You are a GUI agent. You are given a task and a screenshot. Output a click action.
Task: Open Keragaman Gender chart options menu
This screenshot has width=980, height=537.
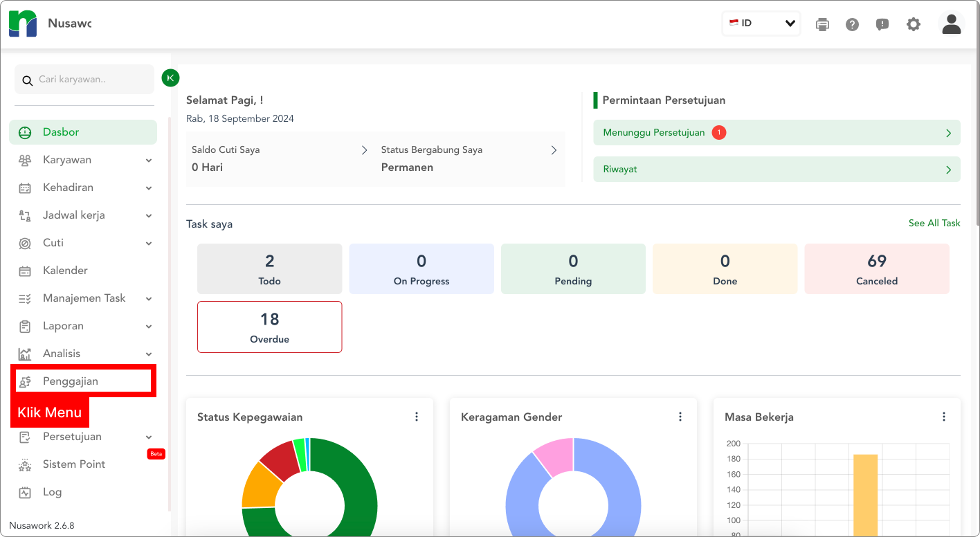tap(680, 417)
